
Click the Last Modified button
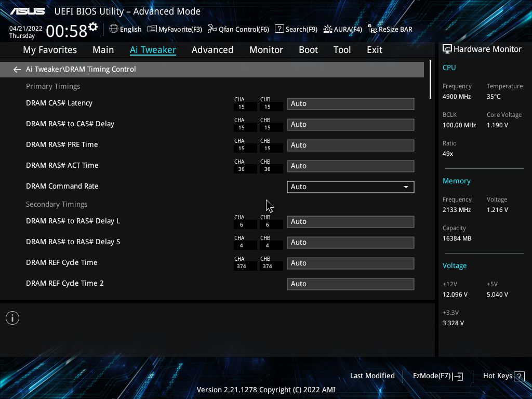point(372,376)
